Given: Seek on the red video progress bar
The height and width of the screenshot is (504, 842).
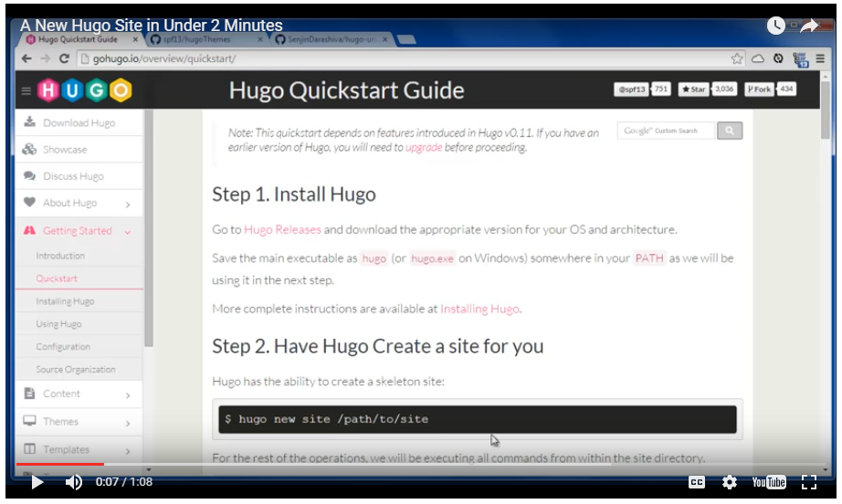Looking at the screenshot, I should (60, 464).
